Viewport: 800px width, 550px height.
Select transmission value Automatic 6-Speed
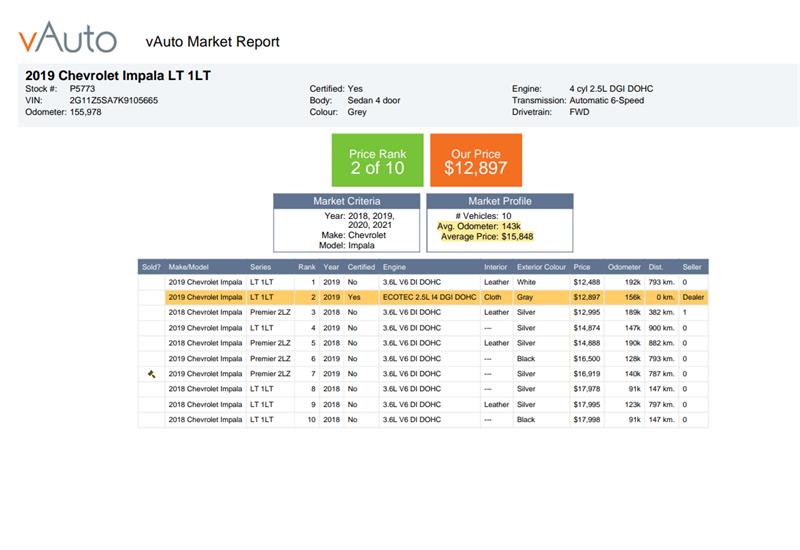click(x=607, y=101)
